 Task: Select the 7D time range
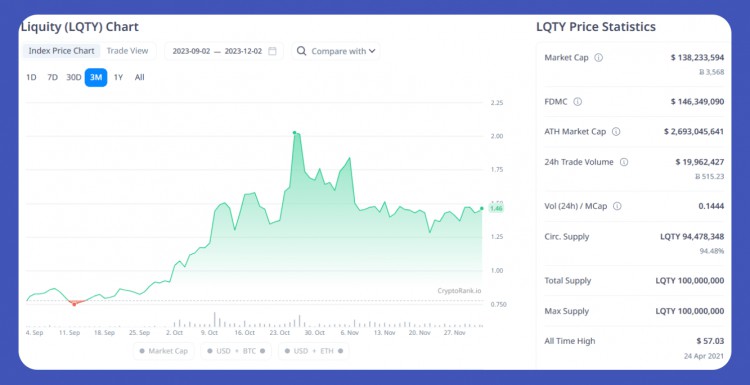tap(52, 77)
